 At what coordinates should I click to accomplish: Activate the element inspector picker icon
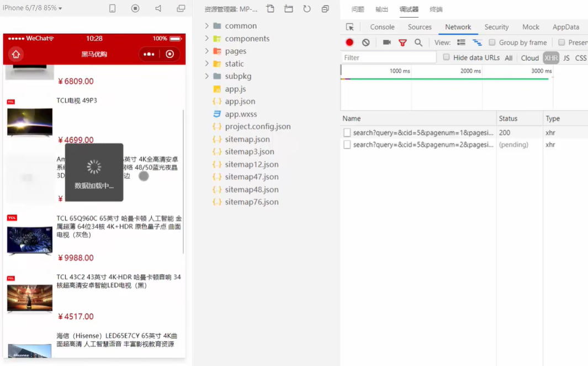click(x=349, y=27)
